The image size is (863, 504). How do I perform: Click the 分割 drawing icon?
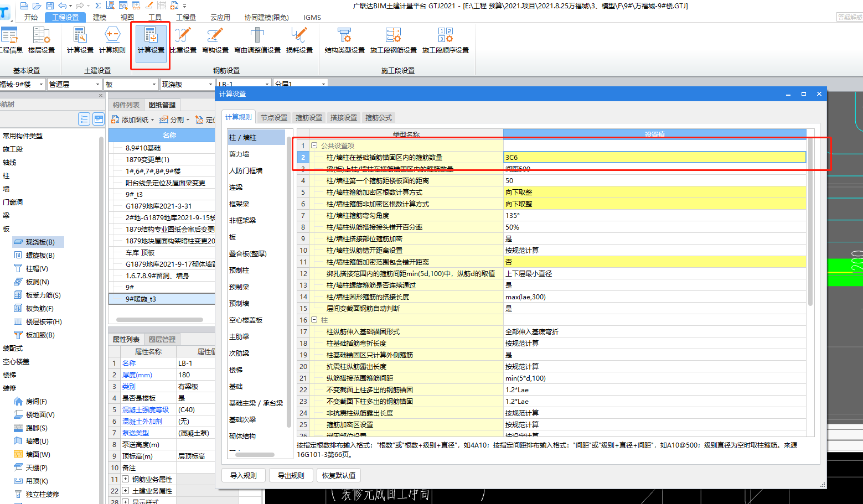(164, 119)
